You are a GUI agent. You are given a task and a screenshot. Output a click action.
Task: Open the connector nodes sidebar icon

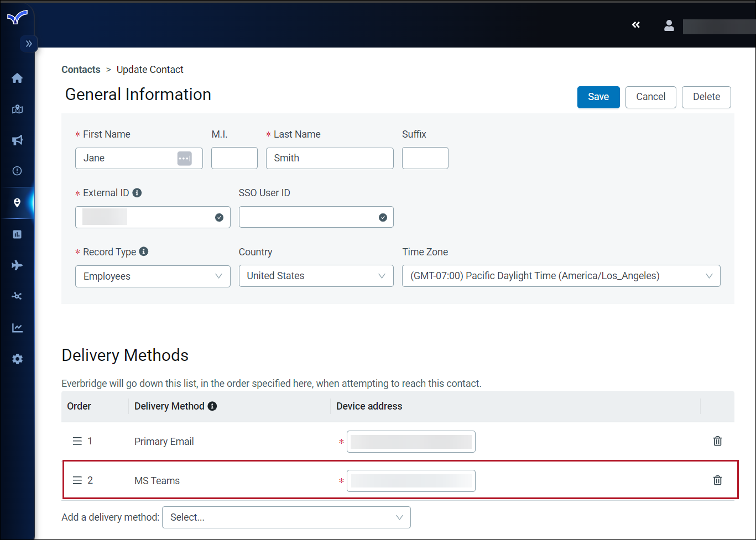17,296
